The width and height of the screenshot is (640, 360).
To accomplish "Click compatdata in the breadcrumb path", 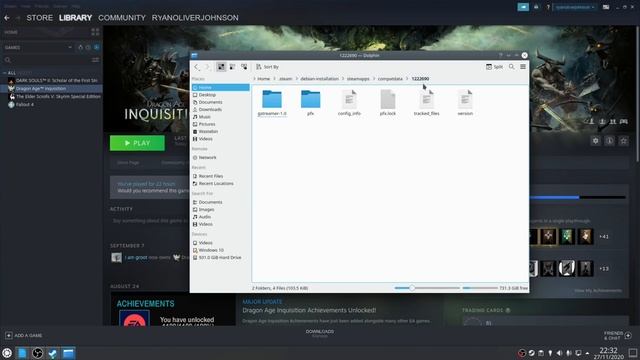I will click(390, 78).
